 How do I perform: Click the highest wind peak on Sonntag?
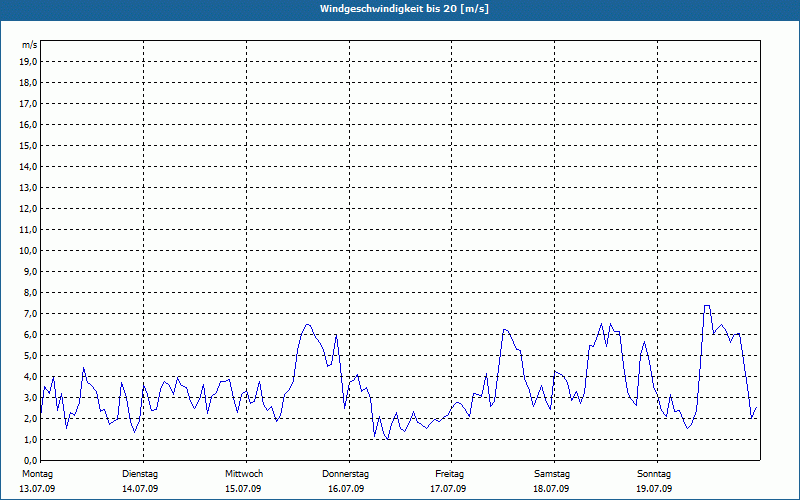(x=707, y=306)
